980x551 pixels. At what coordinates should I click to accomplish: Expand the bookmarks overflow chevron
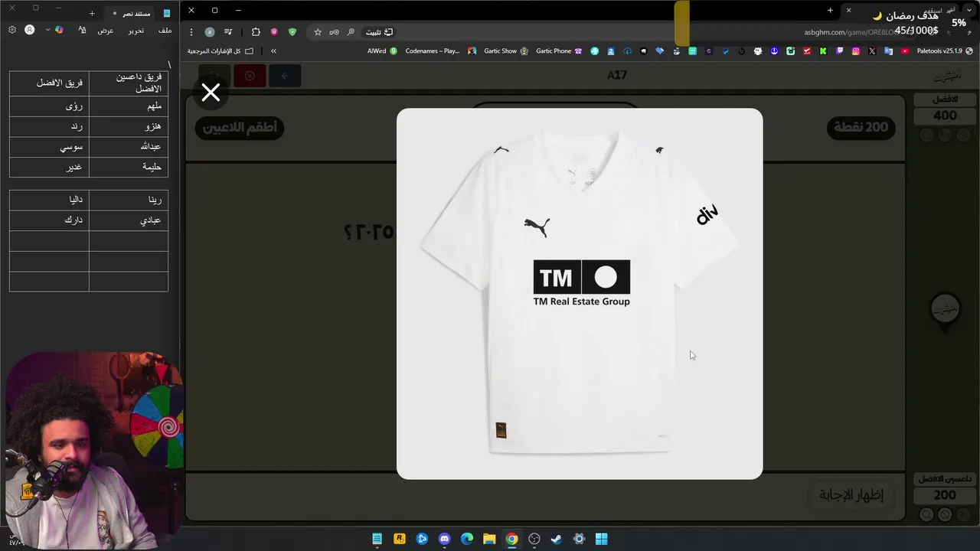pos(273,51)
